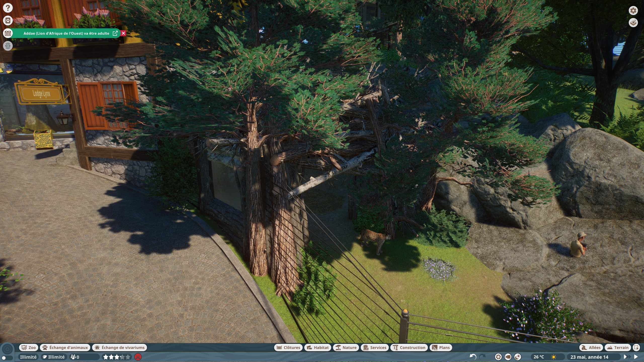The image size is (644, 362).
Task: Play time at normal speed
Action: (636, 357)
